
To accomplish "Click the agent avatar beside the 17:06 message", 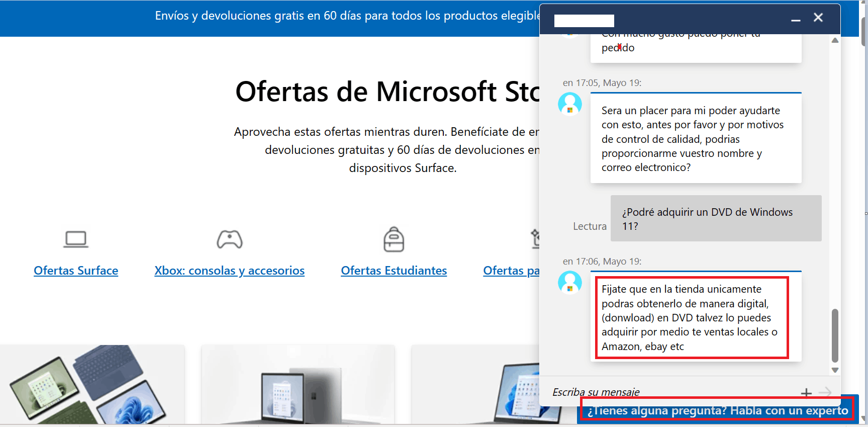I will click(570, 283).
